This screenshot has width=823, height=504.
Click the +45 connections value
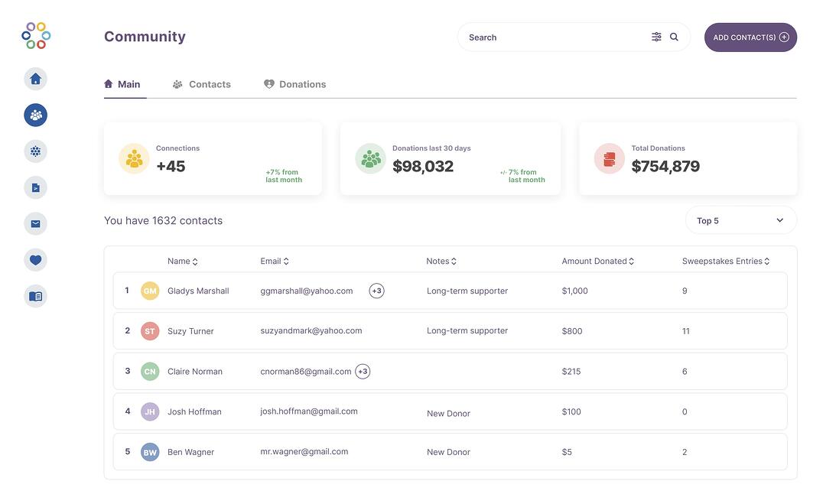[x=171, y=167]
